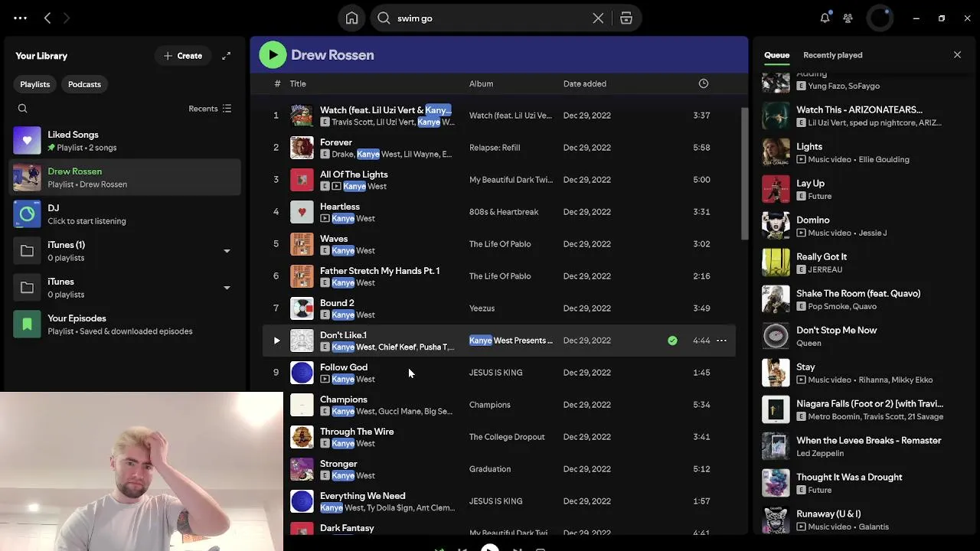Select the Stronger track title
This screenshot has width=980, height=551.
pyautogui.click(x=338, y=464)
